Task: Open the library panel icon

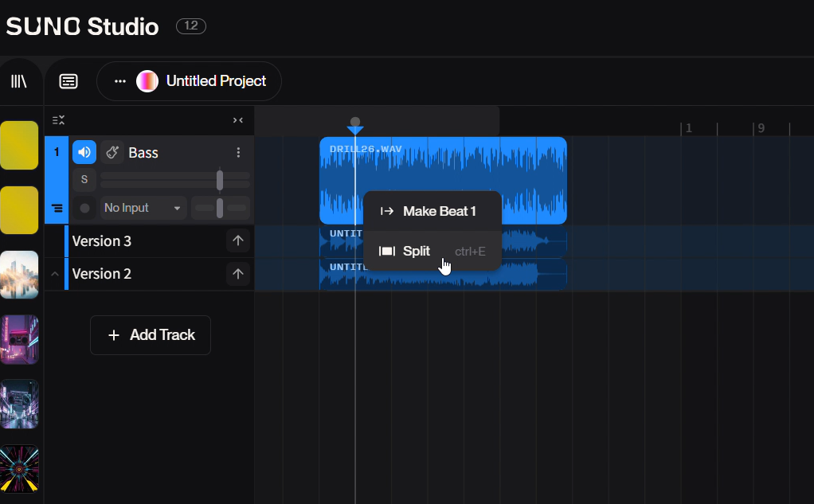Action: (x=18, y=81)
